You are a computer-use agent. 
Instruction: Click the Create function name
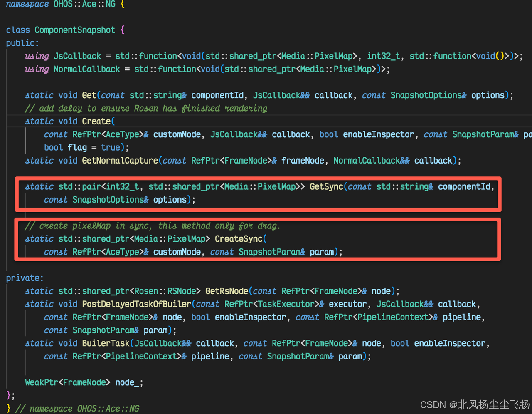tap(96, 121)
